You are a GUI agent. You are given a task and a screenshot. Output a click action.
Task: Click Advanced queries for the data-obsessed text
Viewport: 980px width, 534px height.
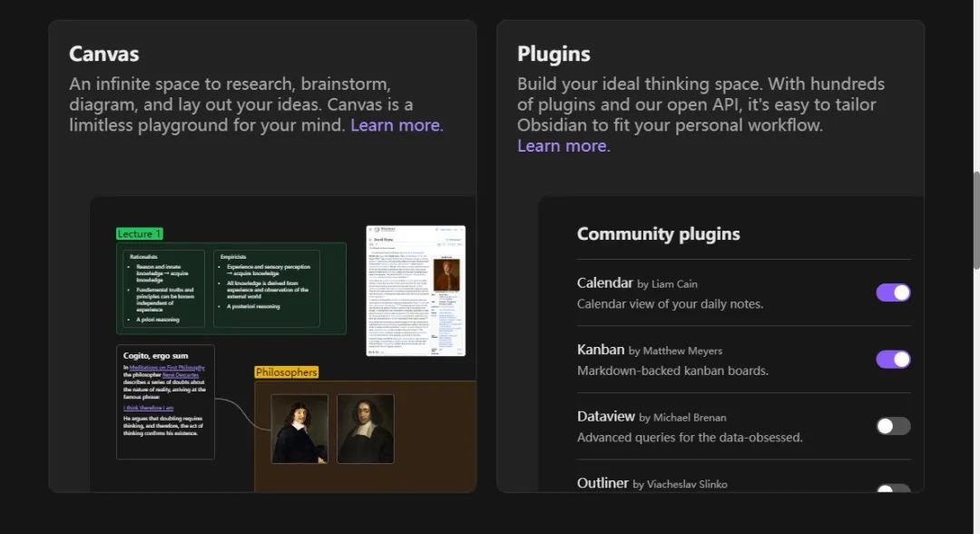click(690, 438)
